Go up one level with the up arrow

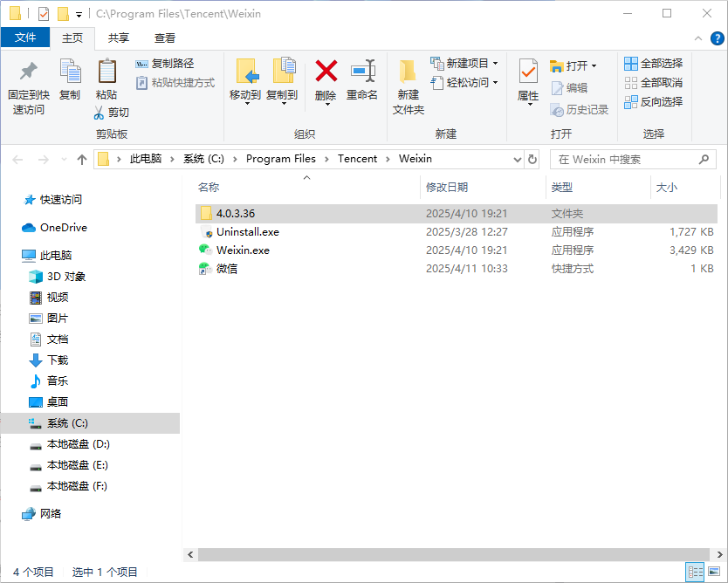click(81, 159)
